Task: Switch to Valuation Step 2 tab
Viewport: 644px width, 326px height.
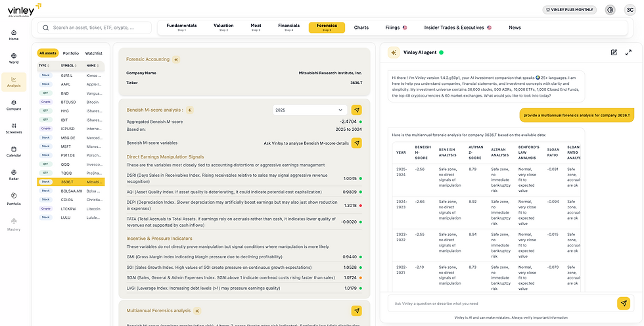Action: click(223, 28)
